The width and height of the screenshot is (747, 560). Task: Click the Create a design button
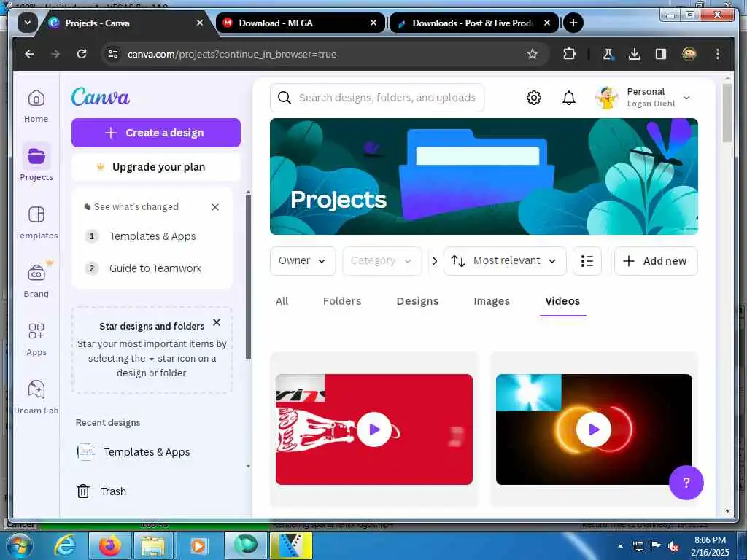[156, 133]
